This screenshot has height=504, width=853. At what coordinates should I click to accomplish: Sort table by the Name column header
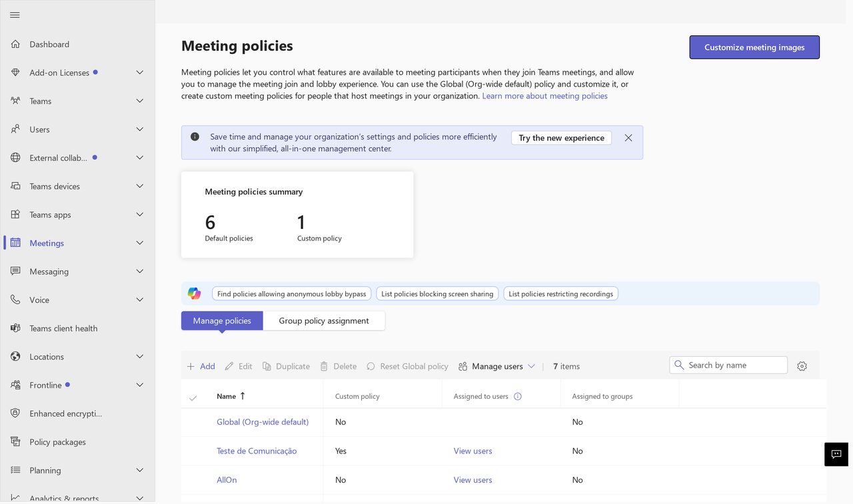click(x=231, y=396)
